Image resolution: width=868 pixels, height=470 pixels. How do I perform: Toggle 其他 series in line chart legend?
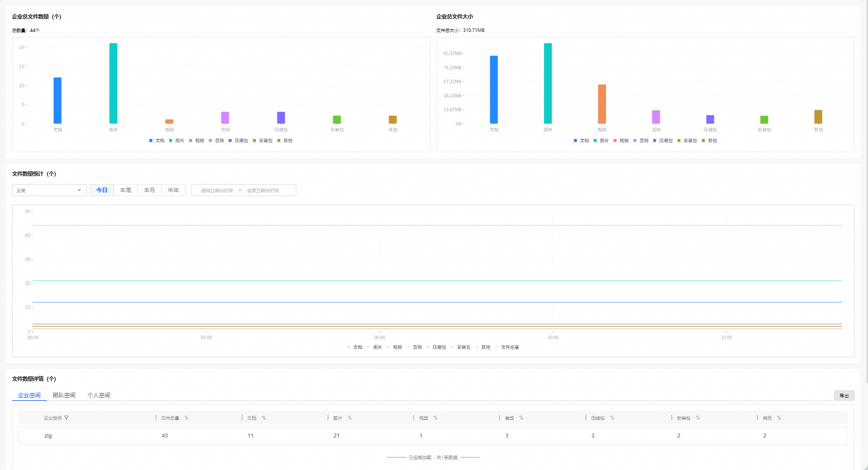[x=483, y=347]
